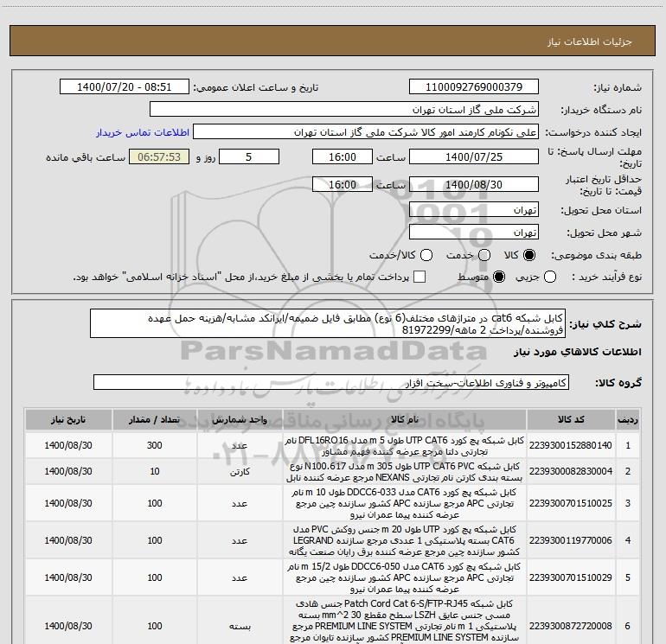Click the unit بسته cell in row 6

click(240, 626)
